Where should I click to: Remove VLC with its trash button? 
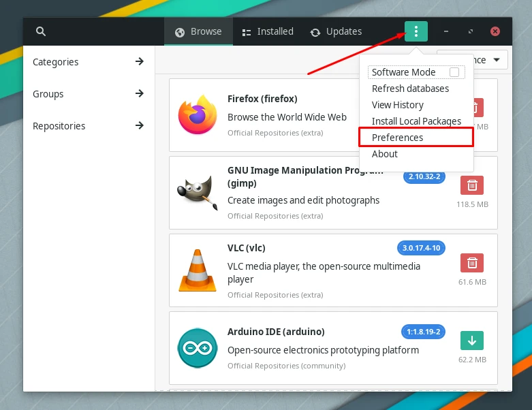[x=472, y=263]
